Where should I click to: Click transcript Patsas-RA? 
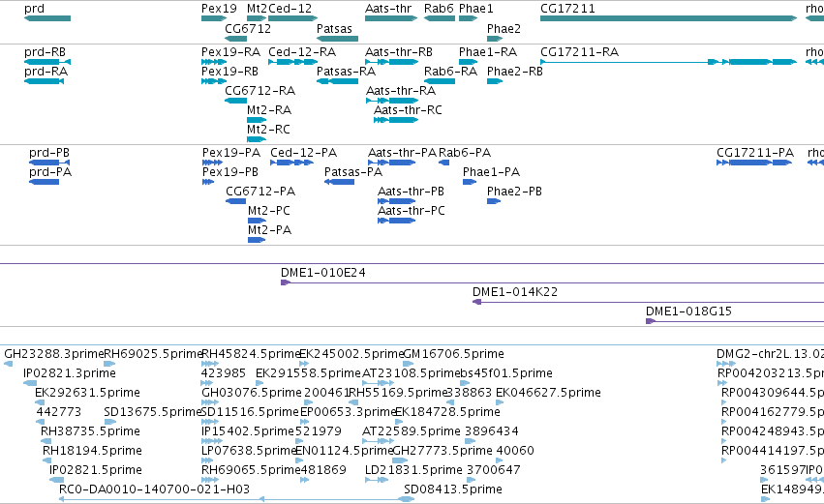pos(346,72)
